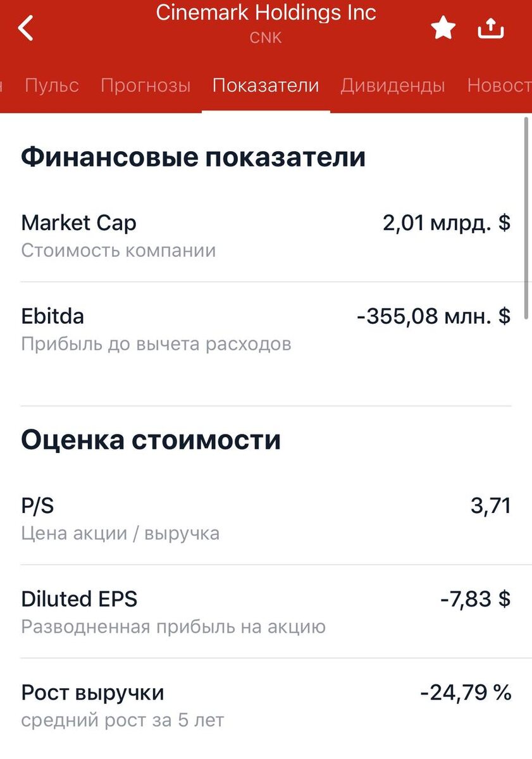Viewport: 532px width, 759px height.
Task: Switch to the Пульс tab
Action: (52, 85)
